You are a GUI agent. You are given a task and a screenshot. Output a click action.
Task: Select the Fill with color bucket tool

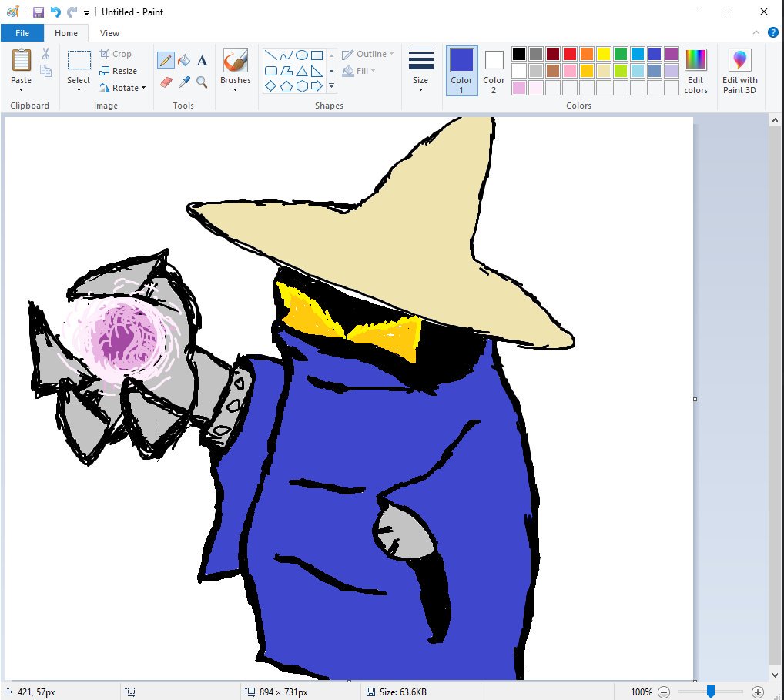[x=184, y=60]
